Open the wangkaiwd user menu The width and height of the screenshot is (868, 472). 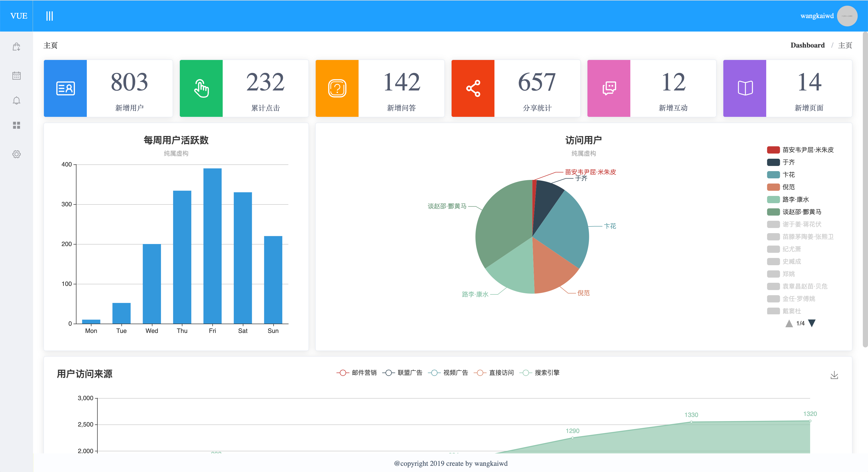click(817, 16)
